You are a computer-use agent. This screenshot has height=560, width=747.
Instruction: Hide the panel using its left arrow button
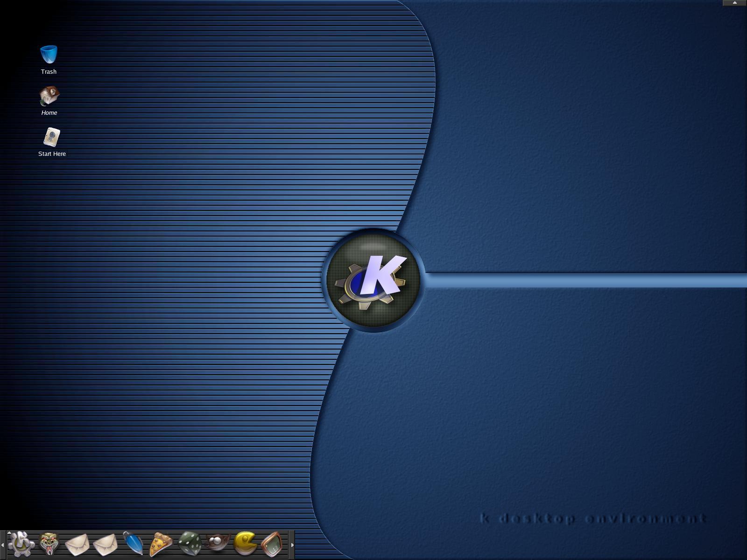pyautogui.click(x=3, y=545)
